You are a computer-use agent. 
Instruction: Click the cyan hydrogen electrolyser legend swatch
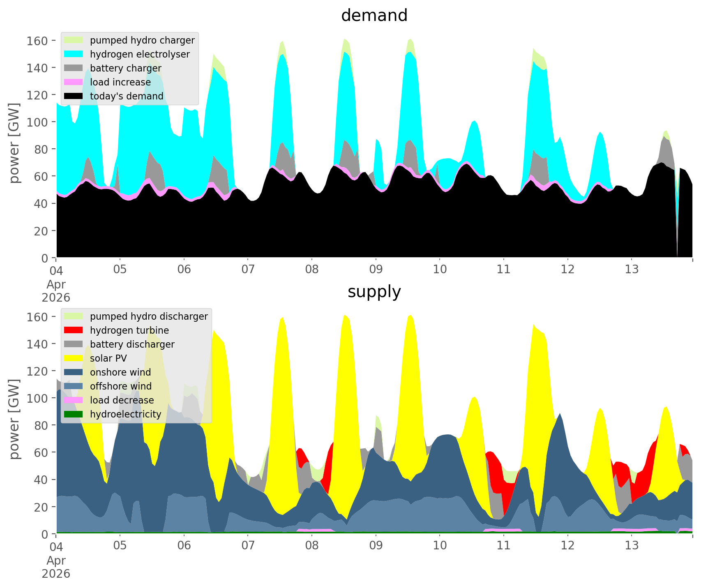coord(74,54)
